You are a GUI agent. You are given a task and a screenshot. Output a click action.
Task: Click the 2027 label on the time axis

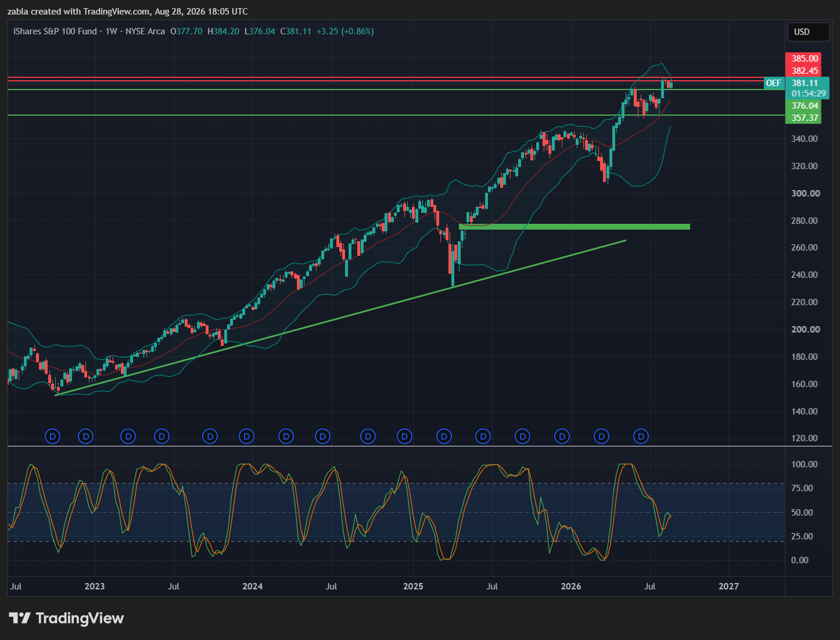tap(728, 586)
